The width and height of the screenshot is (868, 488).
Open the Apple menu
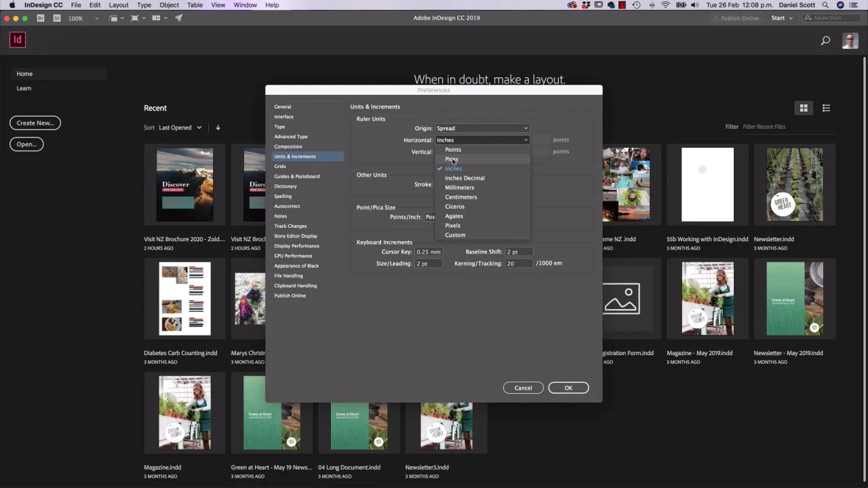[12, 5]
